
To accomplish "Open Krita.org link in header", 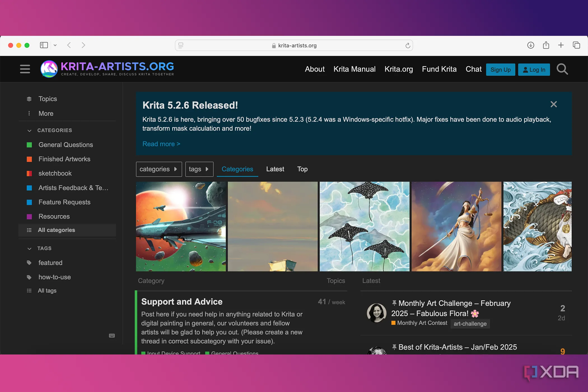I will (399, 69).
